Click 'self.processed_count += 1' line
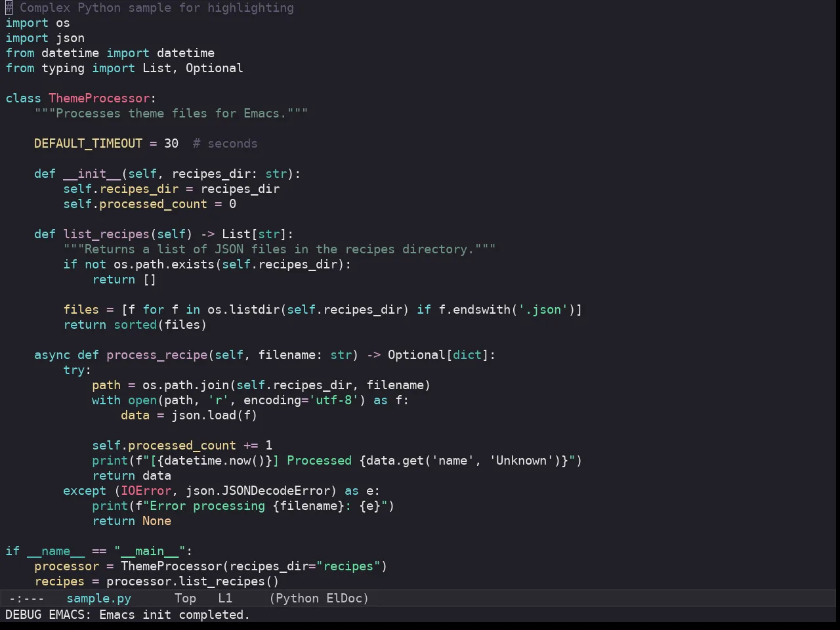 182,446
